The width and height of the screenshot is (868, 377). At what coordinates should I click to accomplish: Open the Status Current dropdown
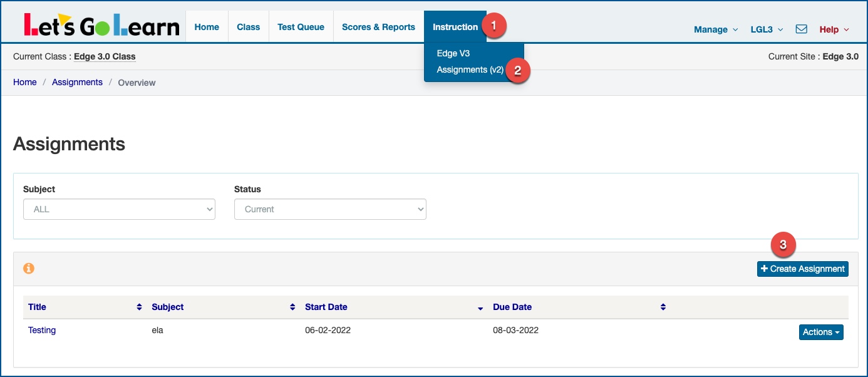tap(330, 209)
